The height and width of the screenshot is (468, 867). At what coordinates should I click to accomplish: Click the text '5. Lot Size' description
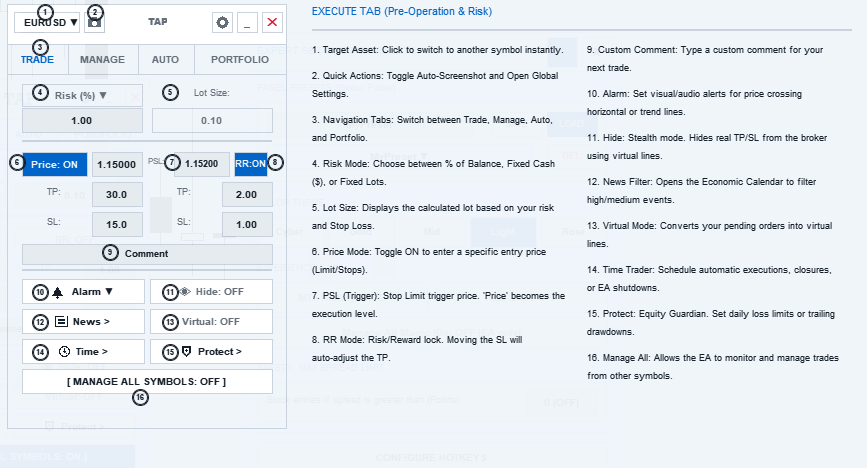point(433,217)
